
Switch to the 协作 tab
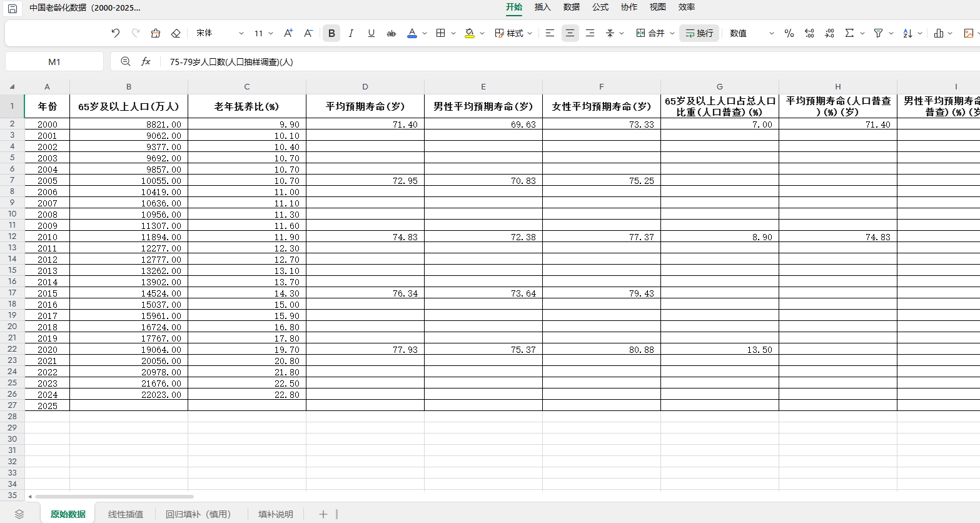pyautogui.click(x=629, y=7)
